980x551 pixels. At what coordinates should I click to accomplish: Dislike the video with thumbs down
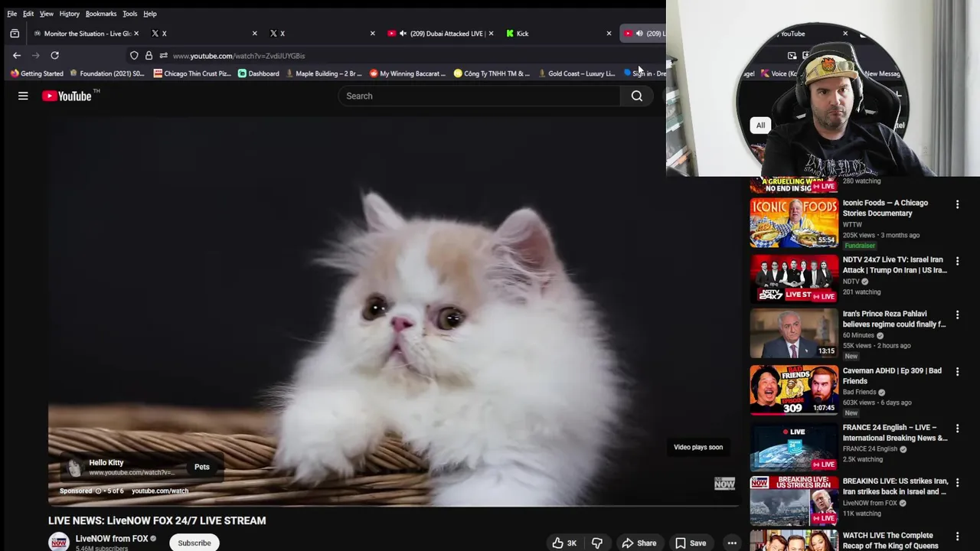(597, 543)
